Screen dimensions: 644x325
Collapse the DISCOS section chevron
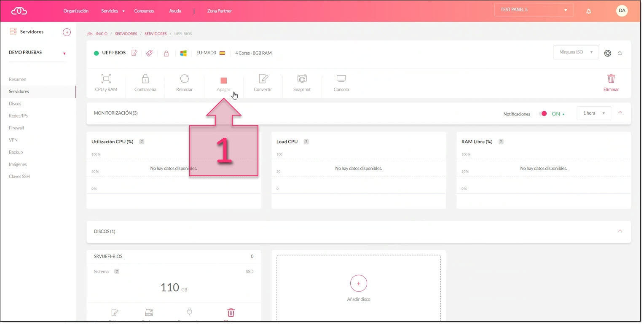click(620, 231)
